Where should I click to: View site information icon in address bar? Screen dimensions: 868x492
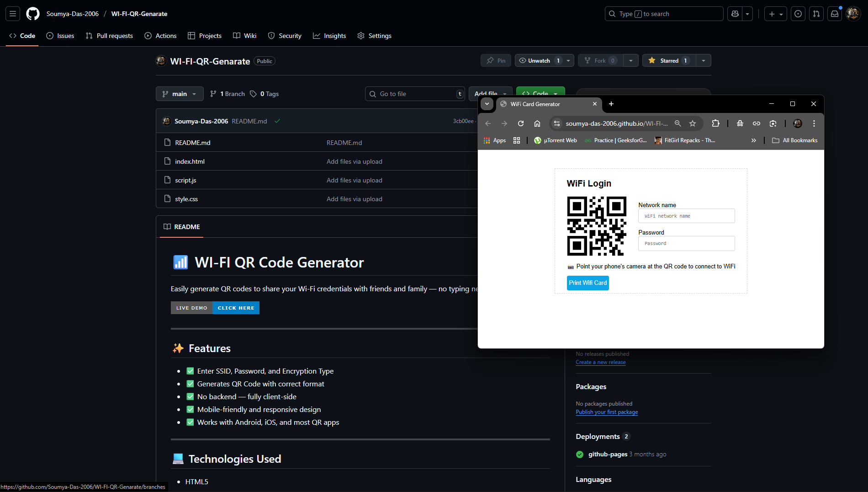[x=556, y=123]
